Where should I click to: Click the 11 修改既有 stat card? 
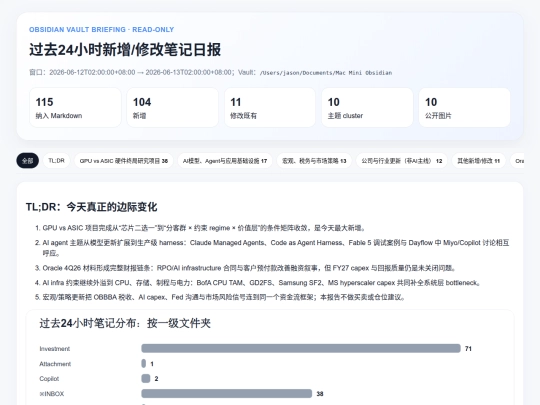point(270,107)
